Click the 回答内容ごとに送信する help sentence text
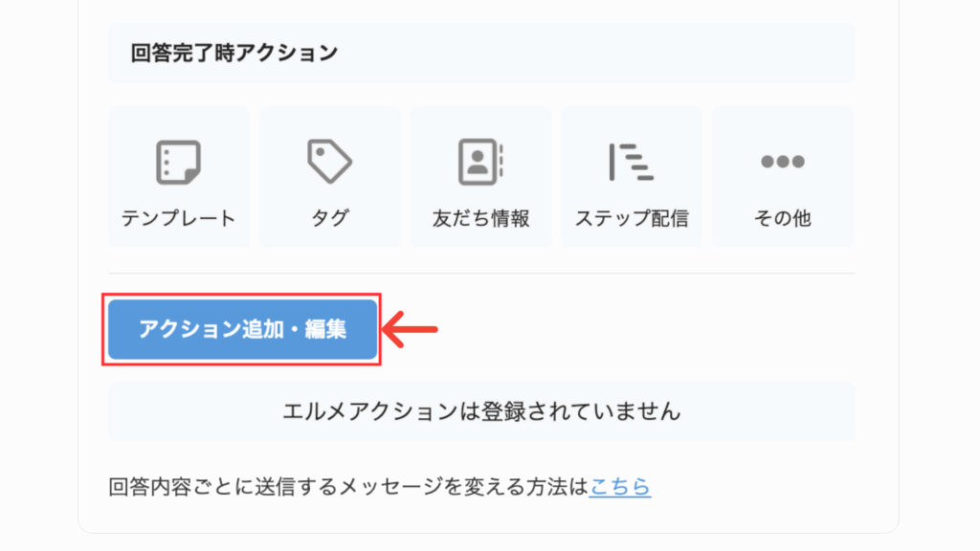 pyautogui.click(x=348, y=486)
